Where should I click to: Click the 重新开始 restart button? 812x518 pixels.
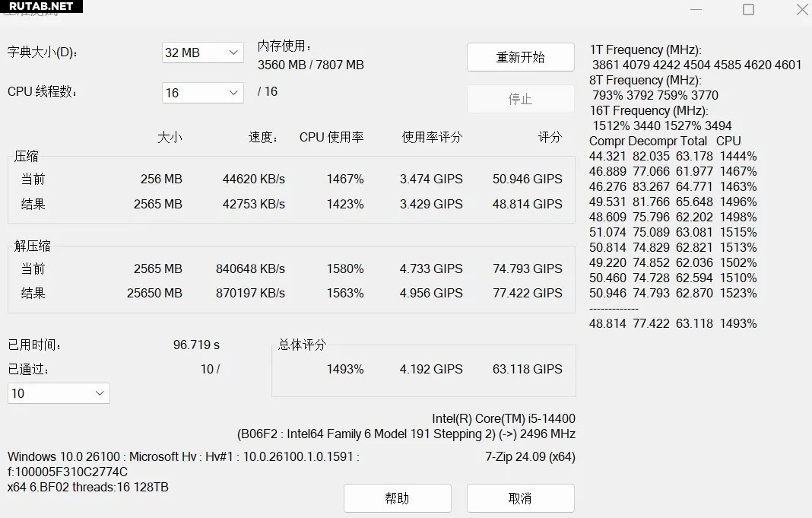pos(520,57)
